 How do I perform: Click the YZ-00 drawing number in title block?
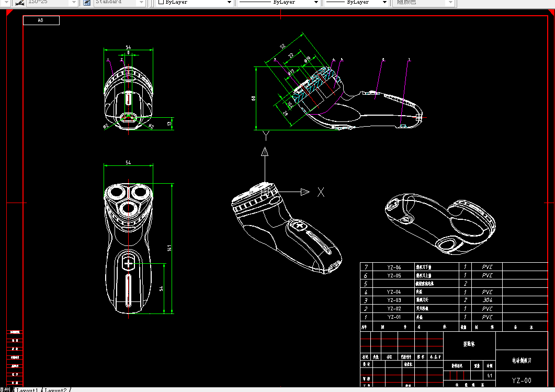coord(522,380)
